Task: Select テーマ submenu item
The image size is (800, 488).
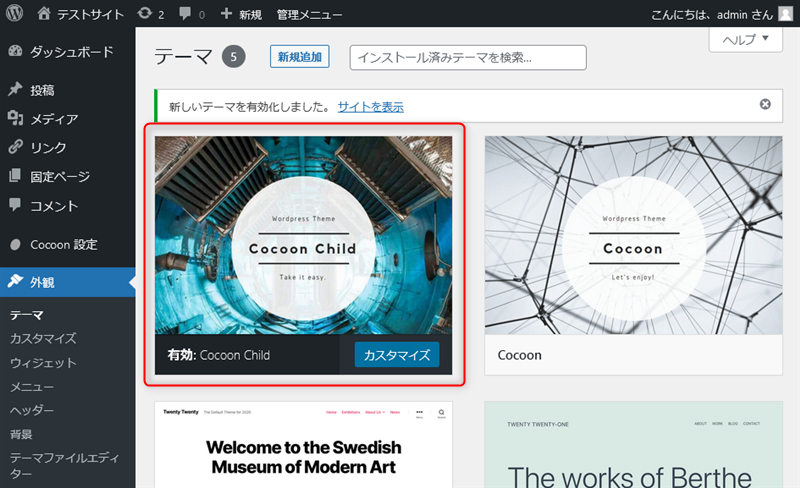Action: pos(27,315)
